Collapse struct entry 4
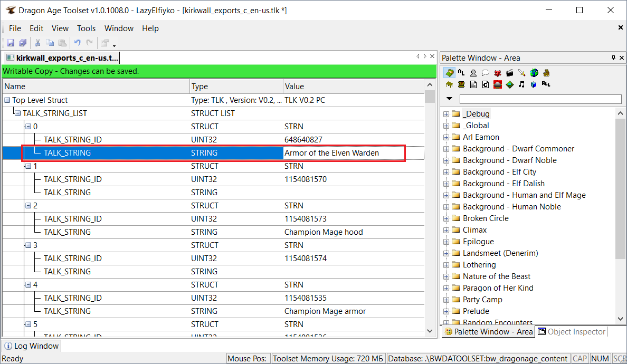This screenshot has width=627, height=364. (28, 285)
